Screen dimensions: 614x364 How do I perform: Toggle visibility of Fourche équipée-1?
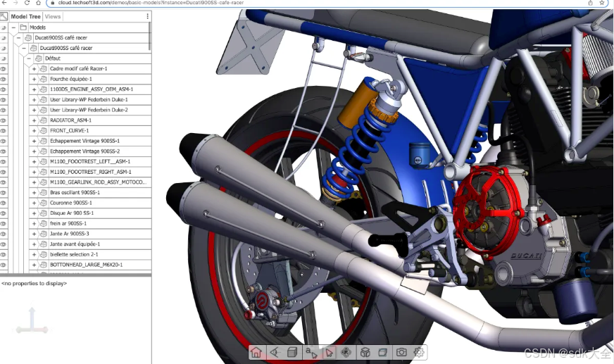(4, 79)
